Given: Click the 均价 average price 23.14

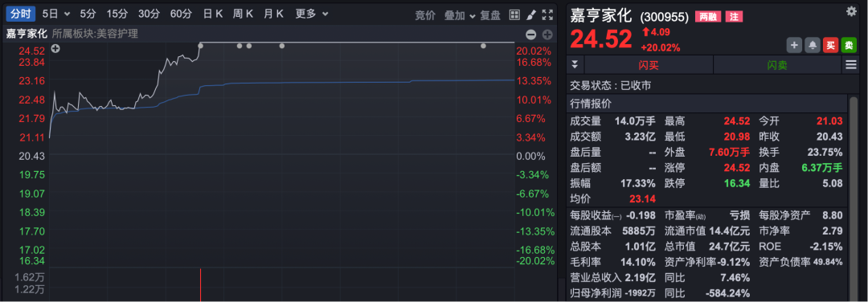Looking at the screenshot, I should click(x=642, y=198).
